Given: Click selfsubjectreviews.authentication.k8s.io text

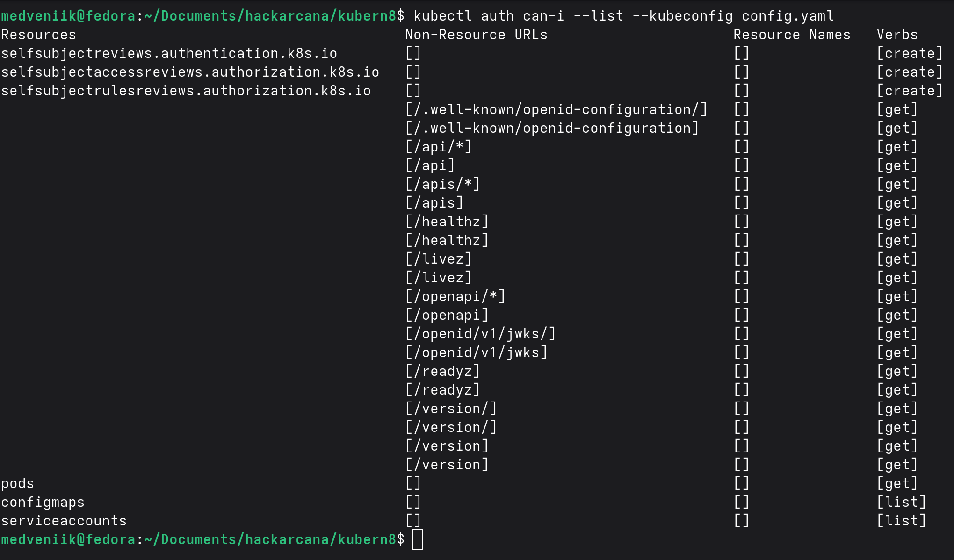Looking at the screenshot, I should click(169, 53).
